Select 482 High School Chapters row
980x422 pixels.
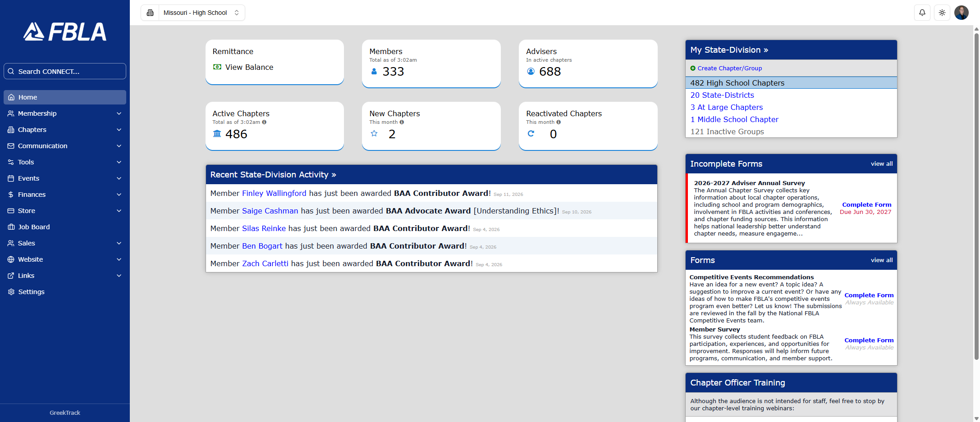791,83
